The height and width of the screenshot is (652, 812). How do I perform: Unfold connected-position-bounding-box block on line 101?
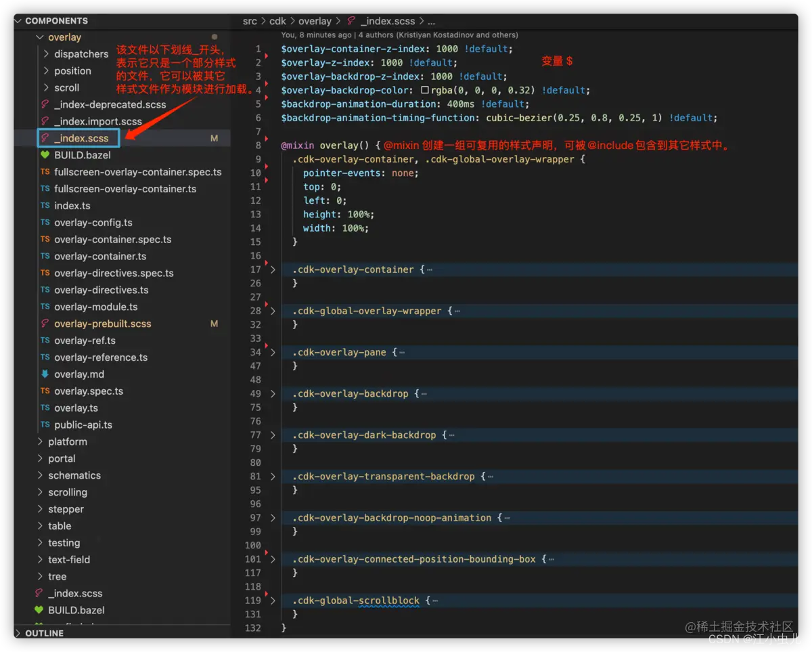273,559
